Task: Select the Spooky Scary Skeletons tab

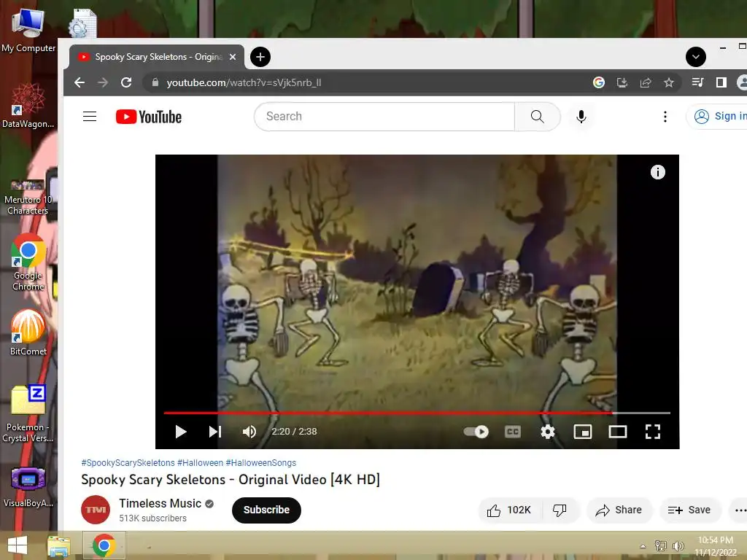Action: pos(158,57)
